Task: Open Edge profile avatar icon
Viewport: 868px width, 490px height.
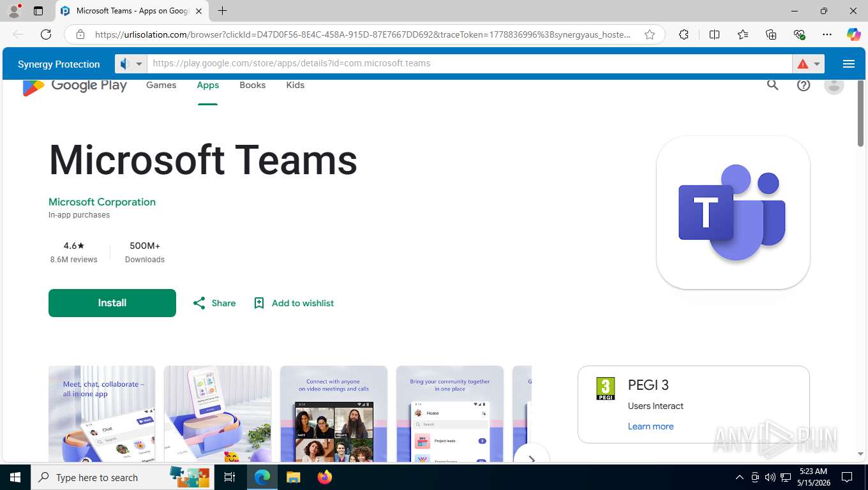Action: 14,10
